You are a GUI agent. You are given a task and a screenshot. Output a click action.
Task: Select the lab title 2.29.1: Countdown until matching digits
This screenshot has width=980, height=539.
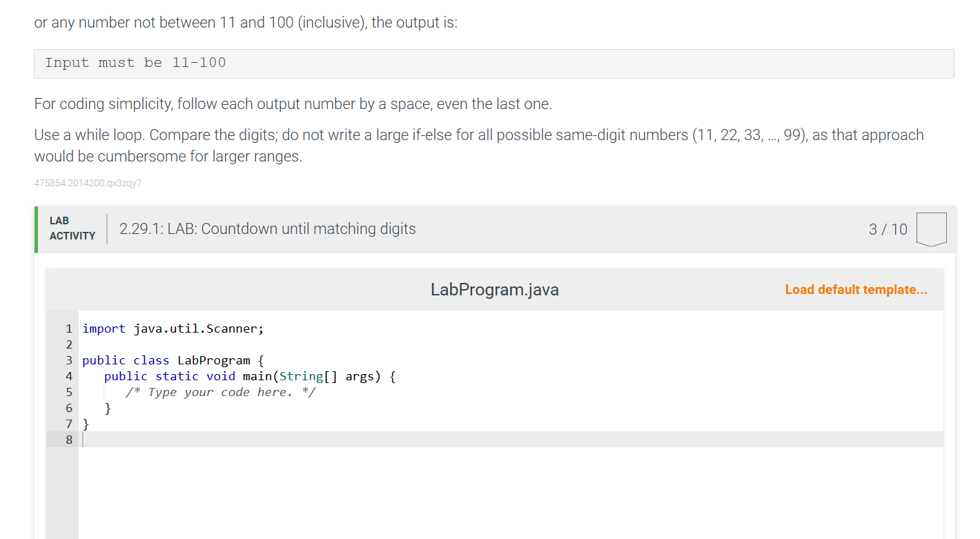pyautogui.click(x=266, y=228)
